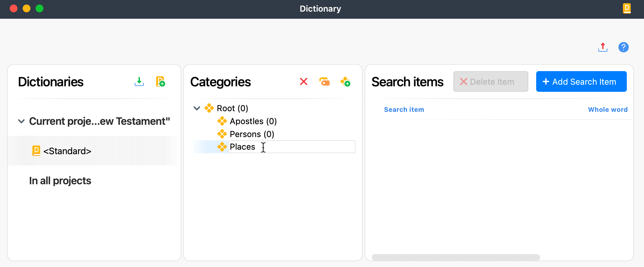Click the Current project New Testament label
Screen dimensions: 644x267
[x=100, y=121]
